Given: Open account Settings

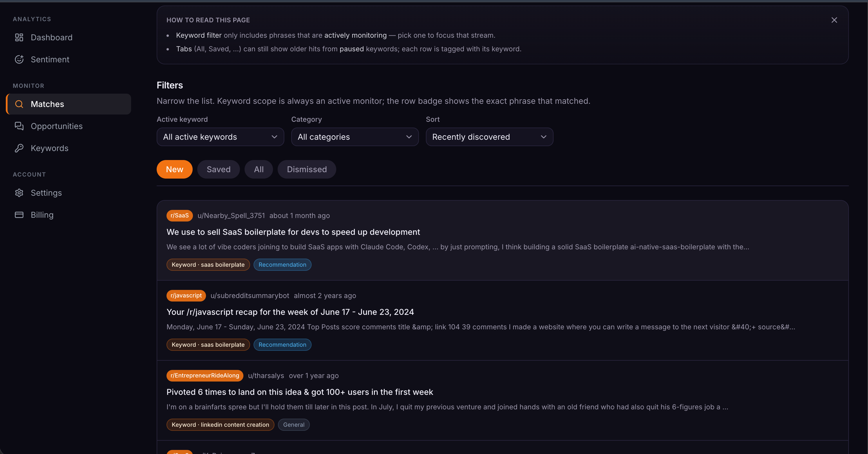Looking at the screenshot, I should pyautogui.click(x=68, y=193).
